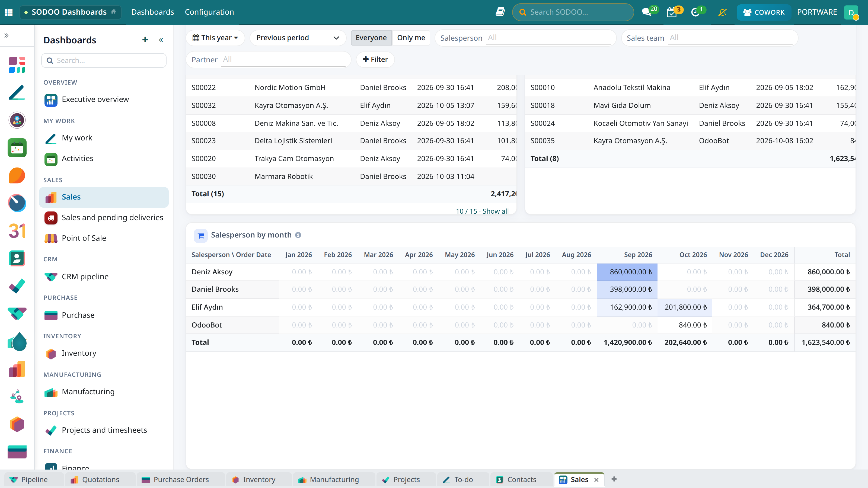The height and width of the screenshot is (488, 868).
Task: Open the Projects and timesheets dashboard
Action: 104,430
